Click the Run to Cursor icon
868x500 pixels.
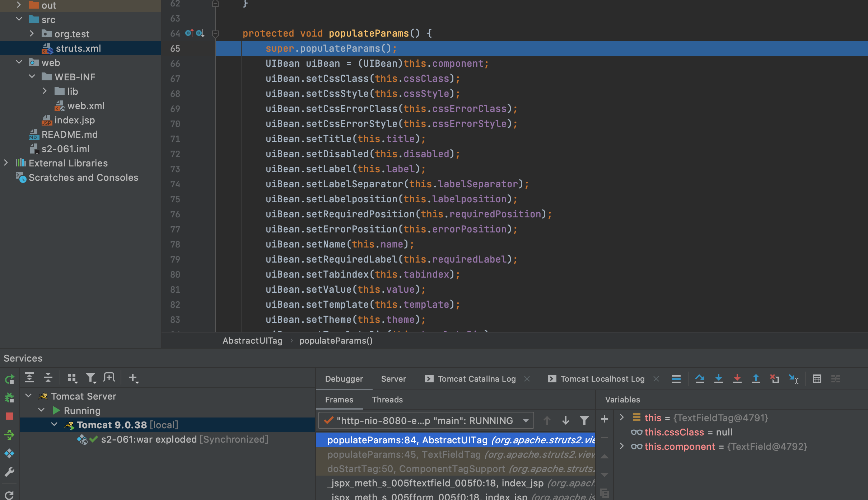pyautogui.click(x=793, y=379)
